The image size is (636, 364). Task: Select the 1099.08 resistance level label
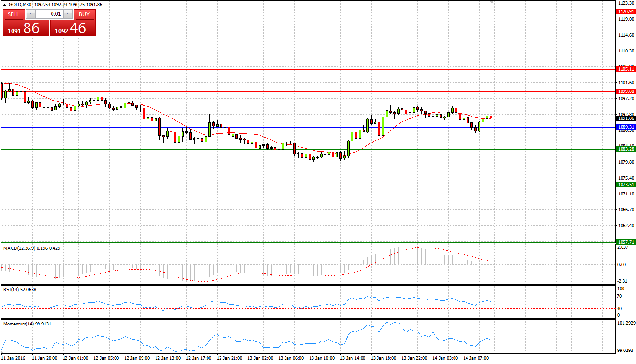click(626, 91)
